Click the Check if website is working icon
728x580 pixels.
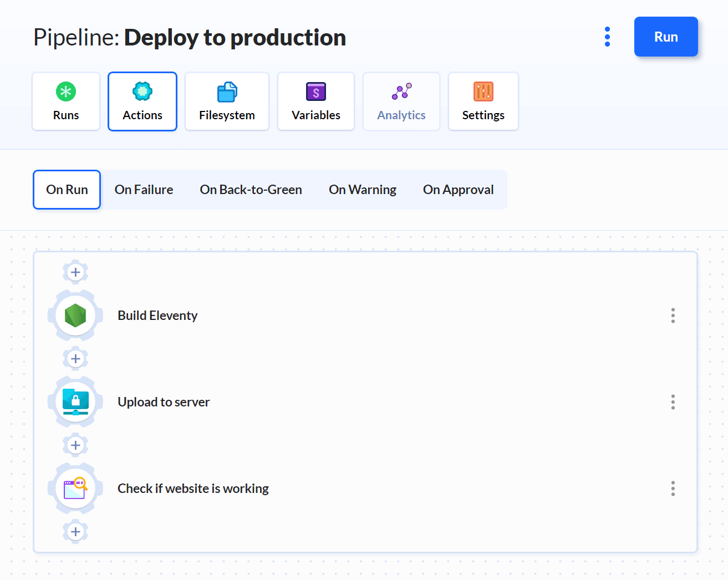click(75, 488)
